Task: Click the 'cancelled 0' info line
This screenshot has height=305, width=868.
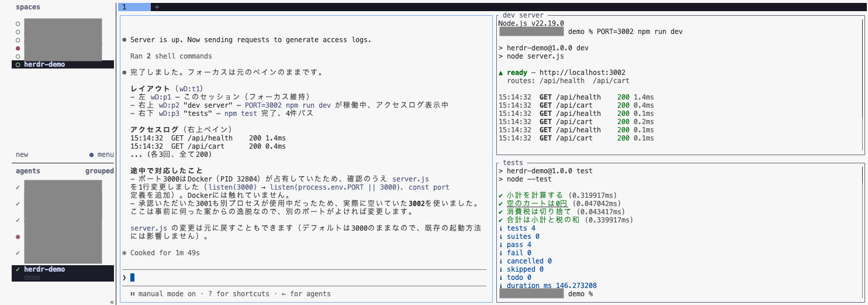Action: pyautogui.click(x=525, y=261)
